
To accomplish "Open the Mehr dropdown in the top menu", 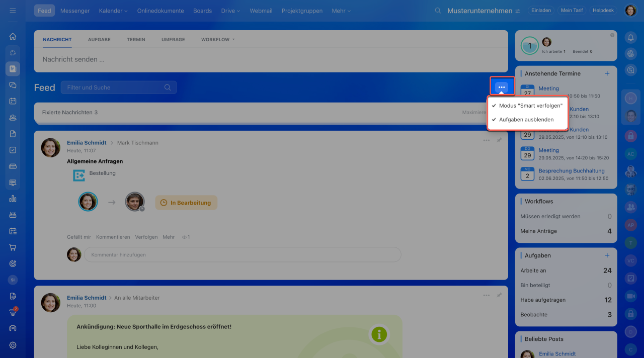I will [341, 11].
